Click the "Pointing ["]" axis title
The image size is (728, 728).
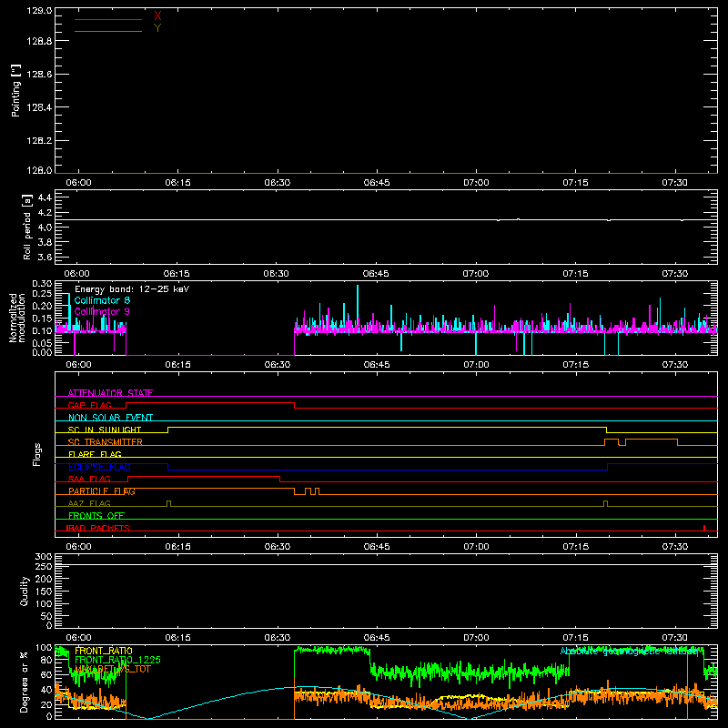15,90
